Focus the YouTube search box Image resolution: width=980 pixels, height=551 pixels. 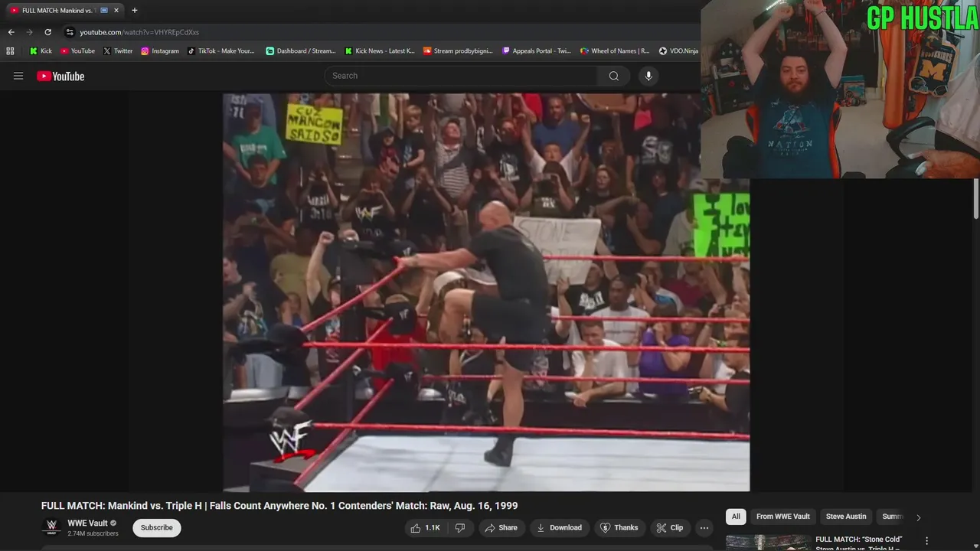[x=461, y=76]
